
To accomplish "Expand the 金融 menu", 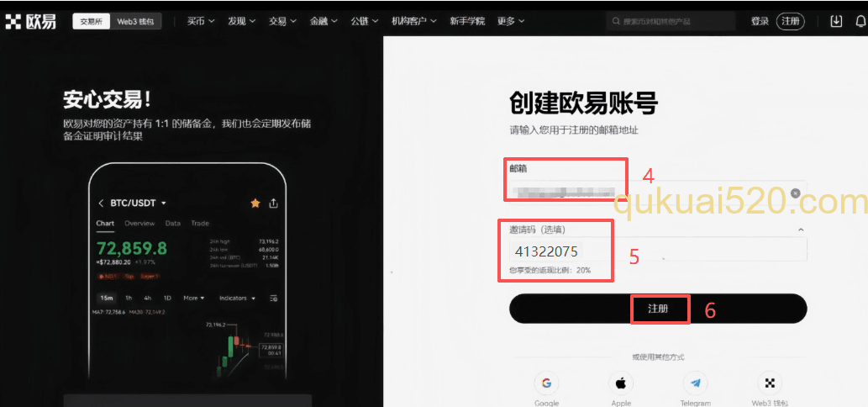I will [x=324, y=22].
